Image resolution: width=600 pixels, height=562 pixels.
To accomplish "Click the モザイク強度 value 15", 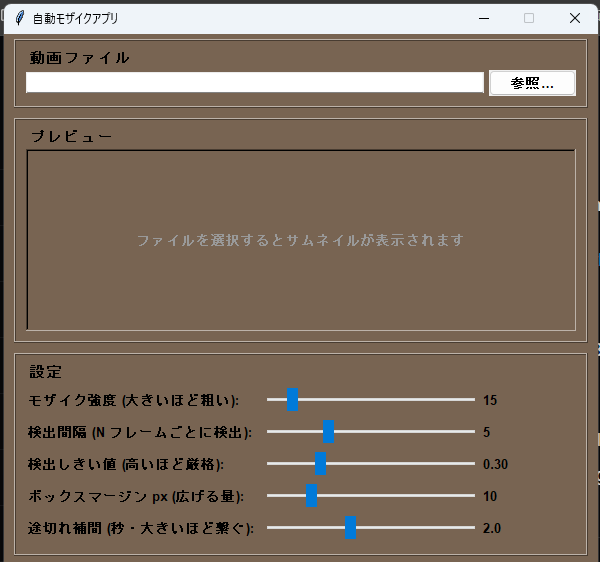I will (x=490, y=400).
